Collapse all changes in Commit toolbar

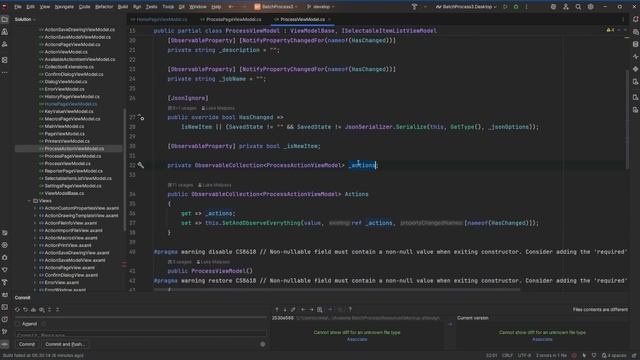click(58, 310)
